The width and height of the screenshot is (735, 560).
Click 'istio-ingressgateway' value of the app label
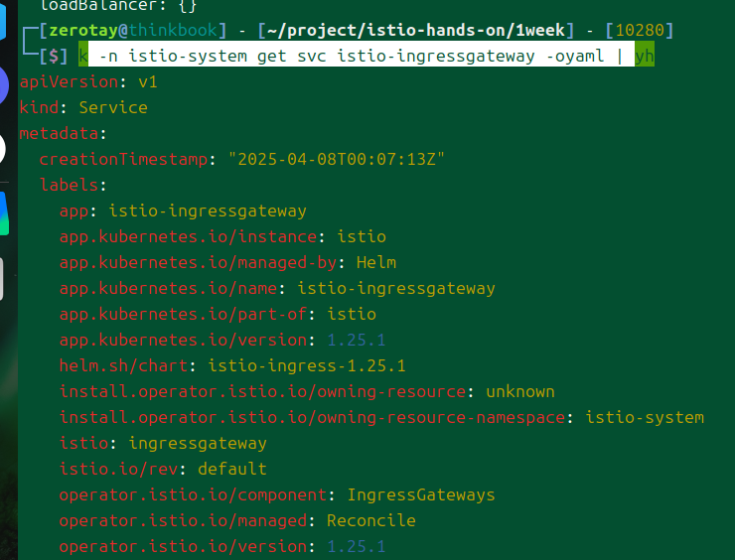click(208, 210)
